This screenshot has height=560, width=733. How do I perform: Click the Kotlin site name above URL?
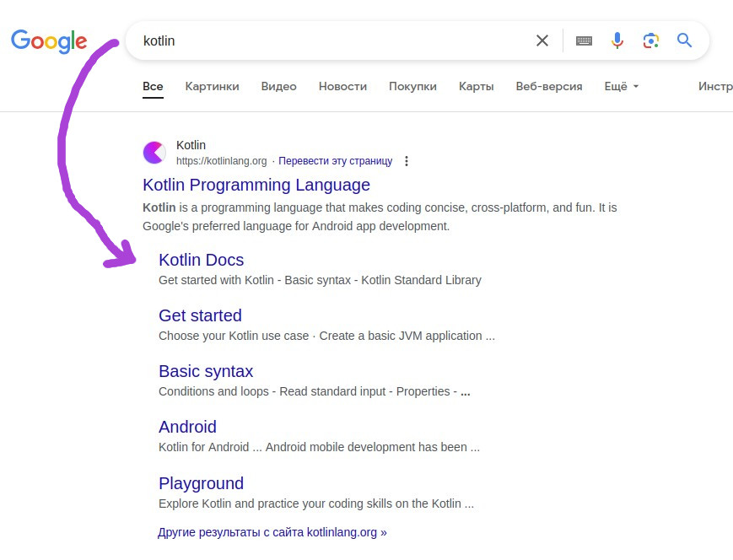tap(191, 145)
